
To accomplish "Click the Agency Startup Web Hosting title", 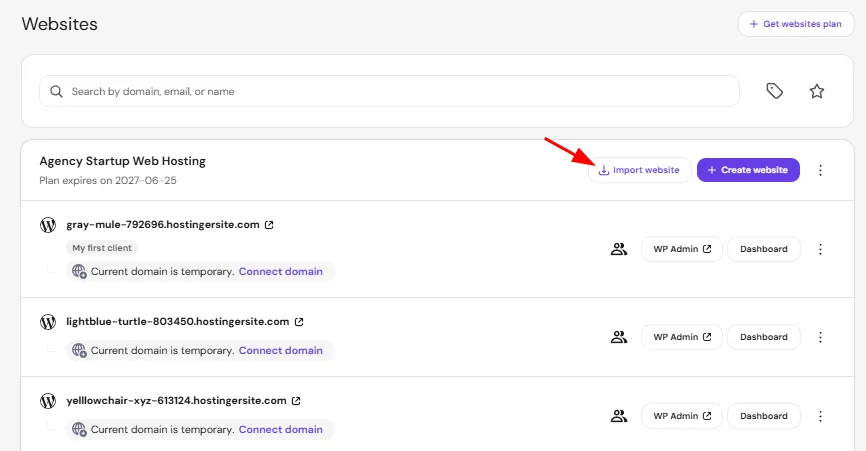I will (x=123, y=161).
